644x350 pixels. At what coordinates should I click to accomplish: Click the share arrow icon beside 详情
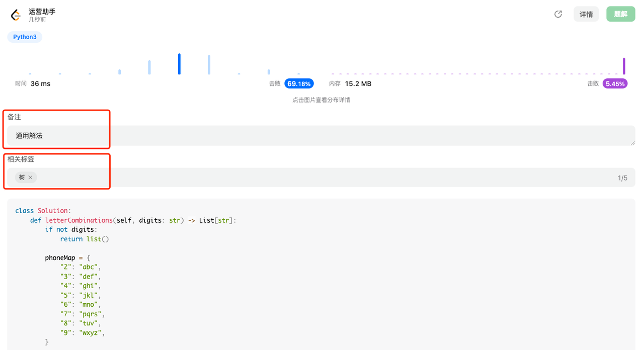coord(558,14)
